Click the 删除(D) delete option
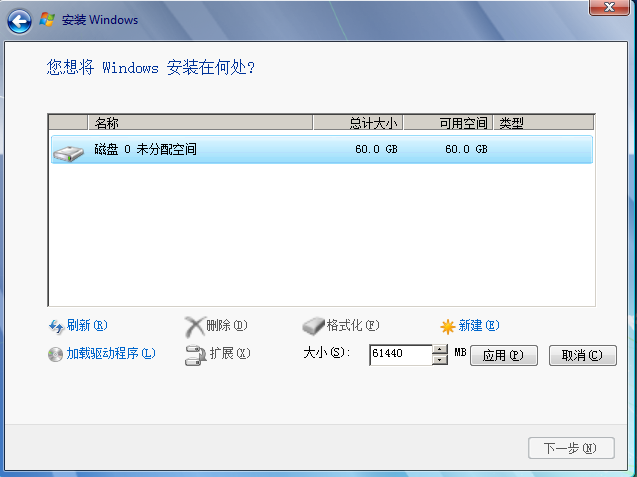The image size is (637, 477). click(227, 325)
